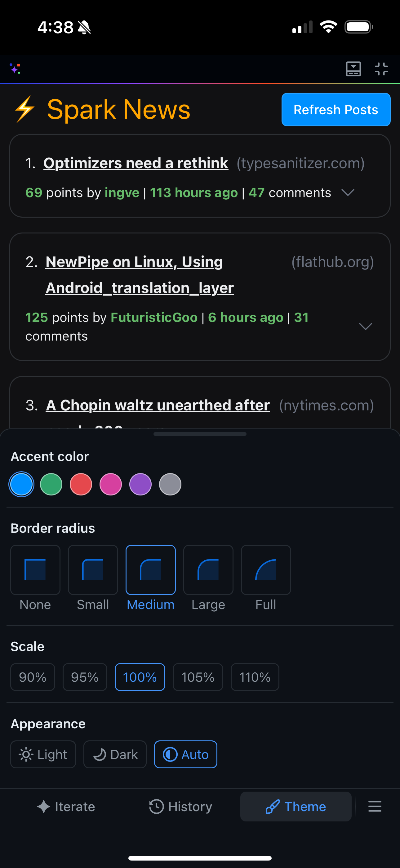Enable Auto appearance mode
Screen dimensions: 400x868
(185, 754)
